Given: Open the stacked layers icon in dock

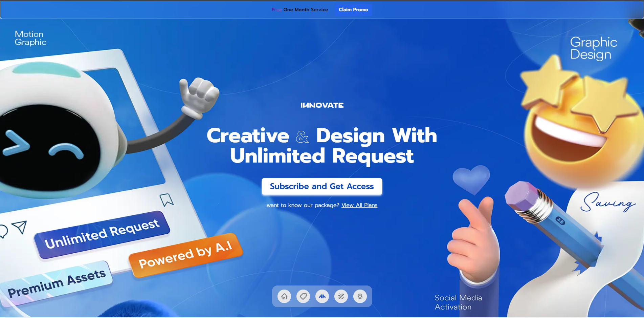Looking at the screenshot, I should coord(360,297).
